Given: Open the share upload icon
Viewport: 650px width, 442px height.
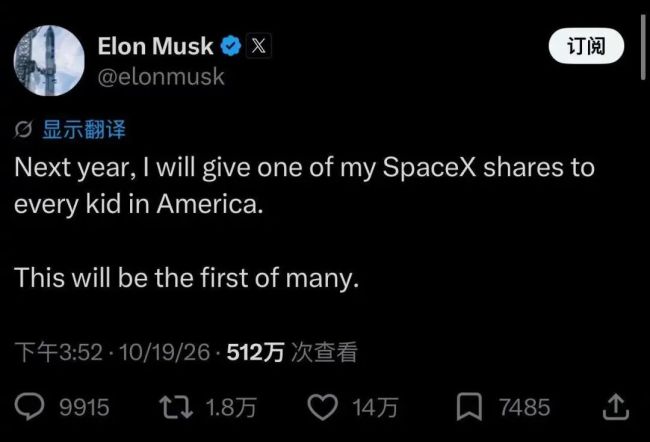Looking at the screenshot, I should coord(616,407).
